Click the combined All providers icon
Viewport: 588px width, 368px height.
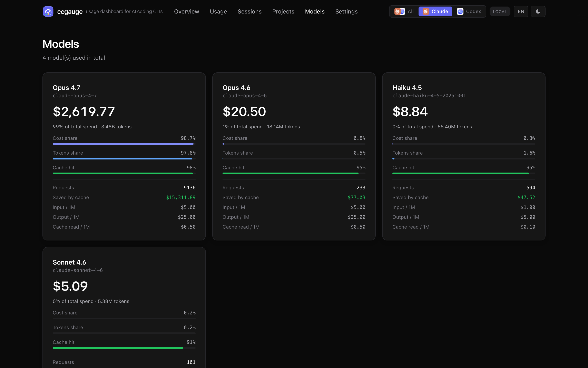point(399,11)
